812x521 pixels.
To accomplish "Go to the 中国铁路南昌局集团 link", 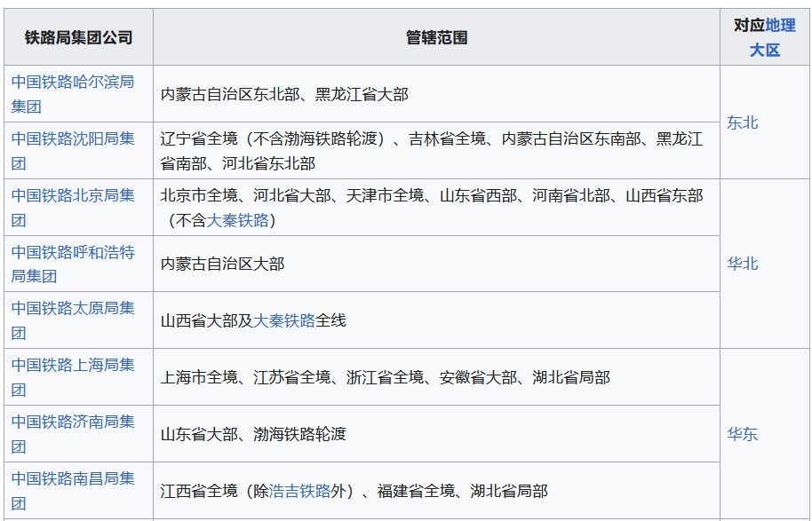I will [x=73, y=491].
